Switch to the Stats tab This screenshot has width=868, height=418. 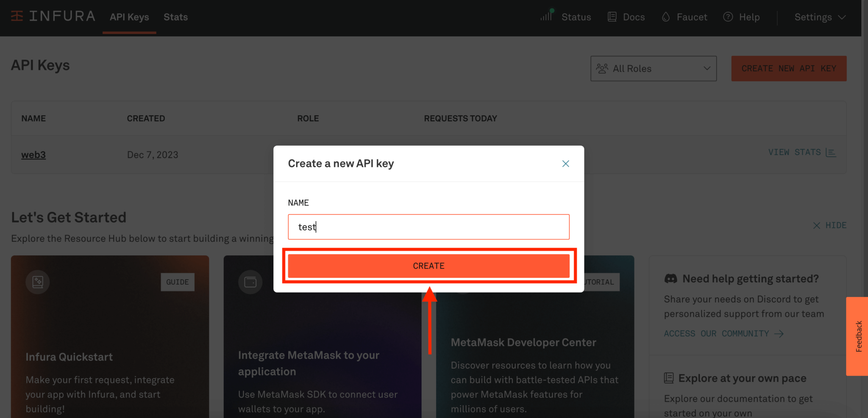click(x=175, y=17)
